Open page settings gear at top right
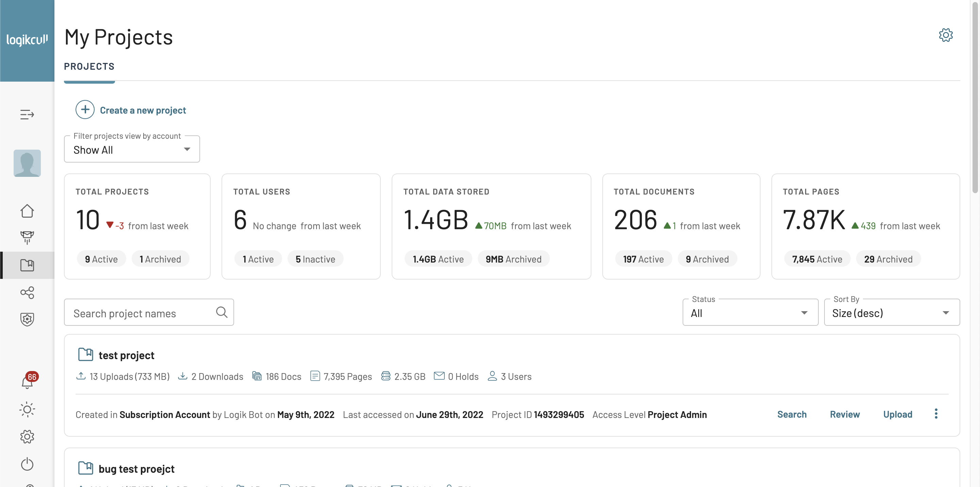This screenshot has width=980, height=487. pos(946,35)
